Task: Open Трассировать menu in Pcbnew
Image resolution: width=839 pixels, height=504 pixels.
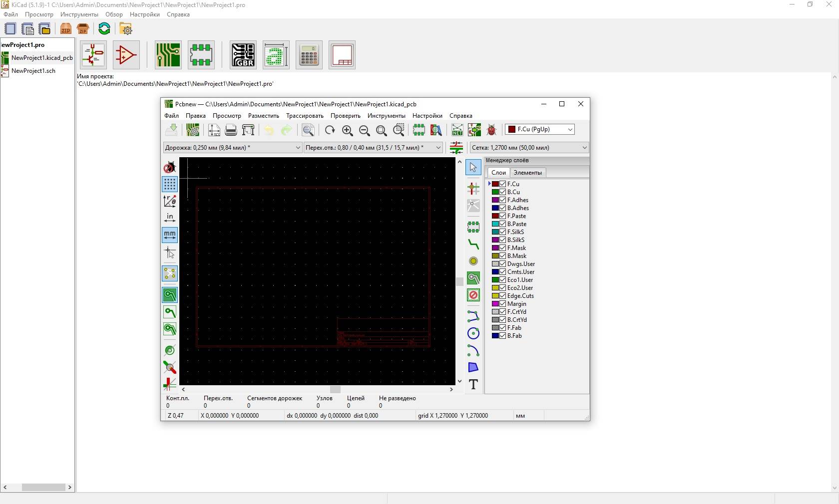Action: tap(305, 116)
